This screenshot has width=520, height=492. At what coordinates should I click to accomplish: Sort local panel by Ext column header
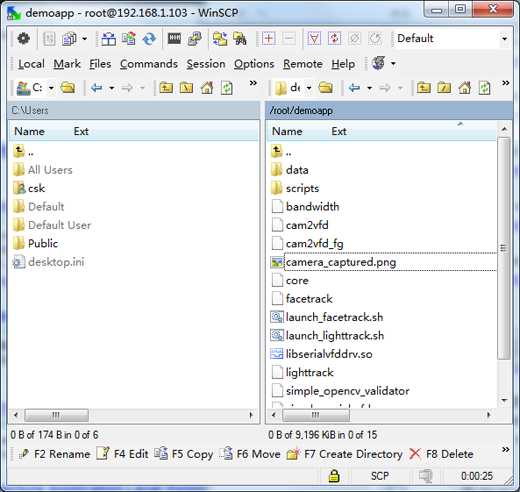pyautogui.click(x=81, y=131)
